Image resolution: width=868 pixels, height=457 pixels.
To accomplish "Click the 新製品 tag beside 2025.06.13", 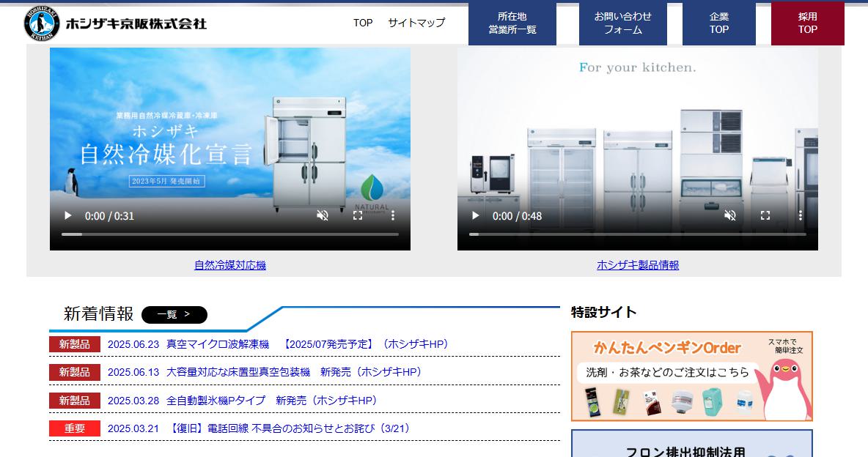I will [x=75, y=372].
